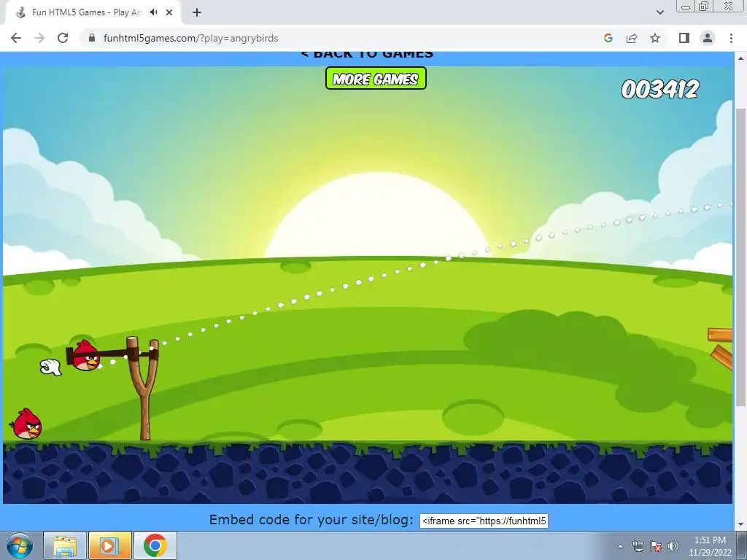Click the Action Center flag icon
Viewport: 747px width, 560px height.
(656, 546)
